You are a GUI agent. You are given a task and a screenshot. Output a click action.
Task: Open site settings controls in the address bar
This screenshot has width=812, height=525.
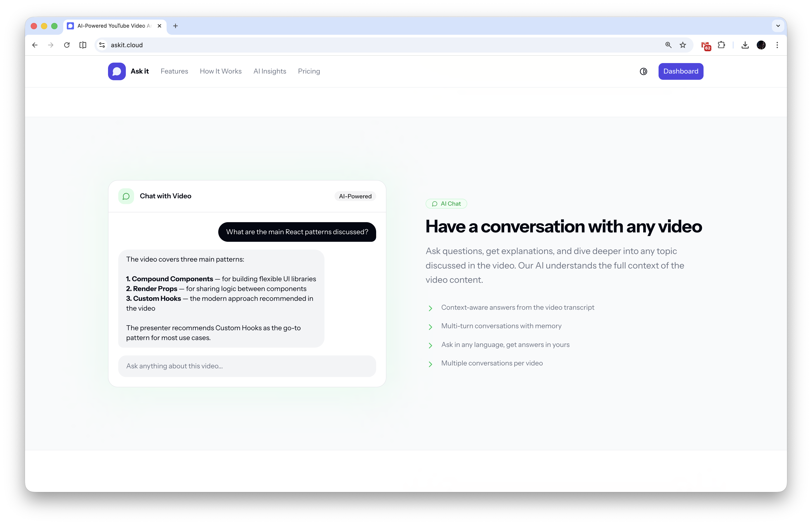(x=102, y=45)
